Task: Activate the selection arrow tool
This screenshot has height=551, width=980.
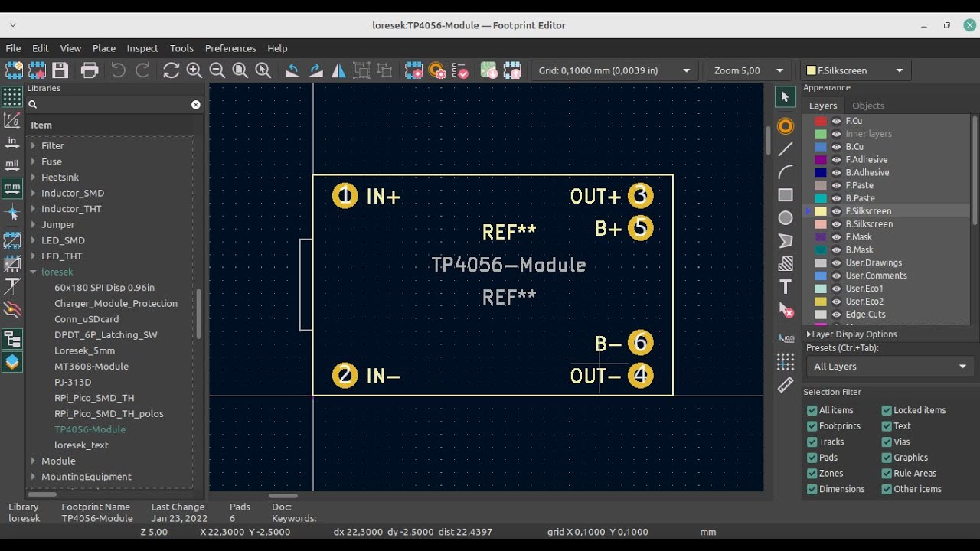Action: pyautogui.click(x=786, y=96)
